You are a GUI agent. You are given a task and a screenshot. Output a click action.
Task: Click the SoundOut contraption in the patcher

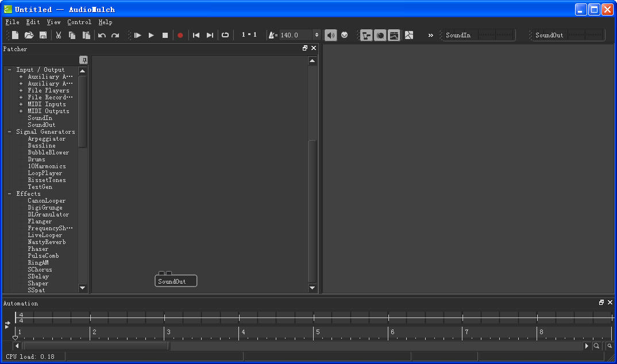click(x=175, y=281)
